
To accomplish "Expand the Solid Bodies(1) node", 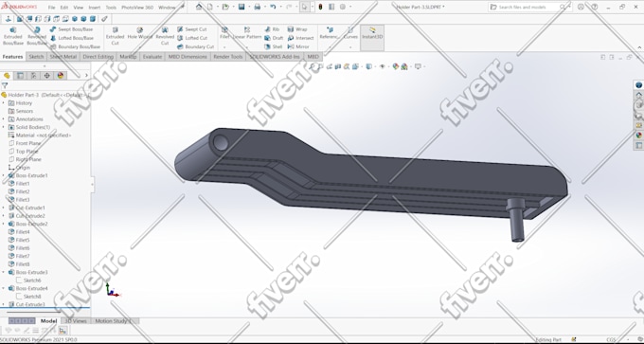I will pos(3,127).
